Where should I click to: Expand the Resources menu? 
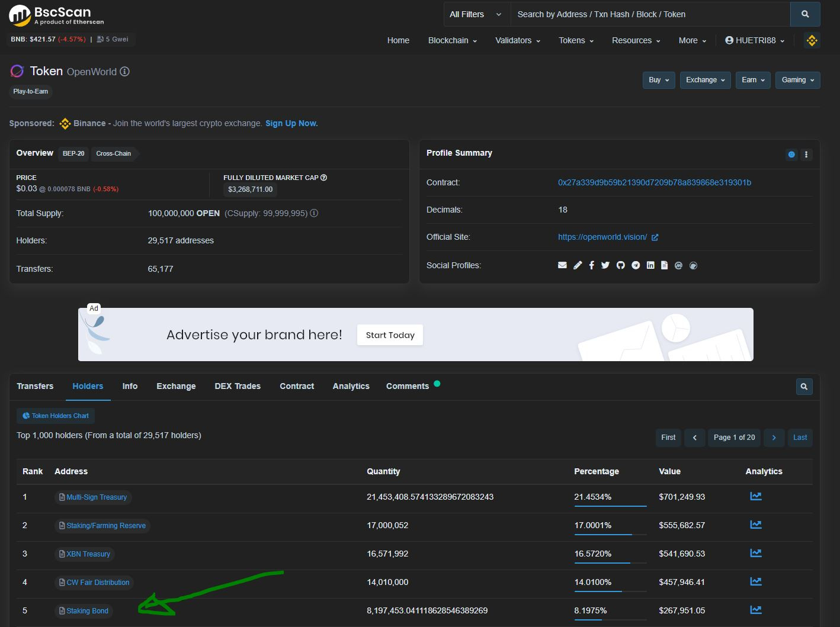pos(636,40)
